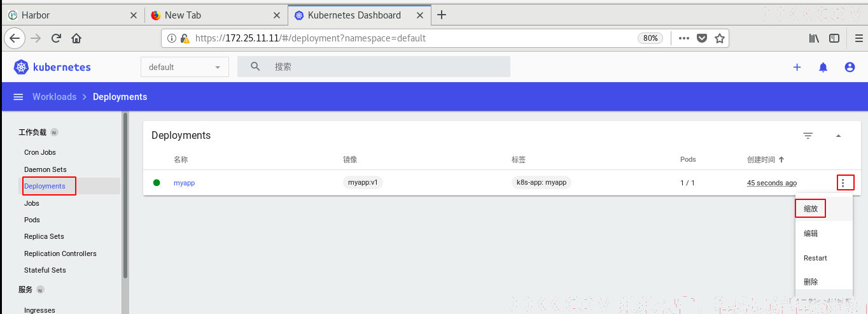Viewport: 868px width, 314px height.
Task: Click the 1 / 1 pods value
Action: coord(687,183)
